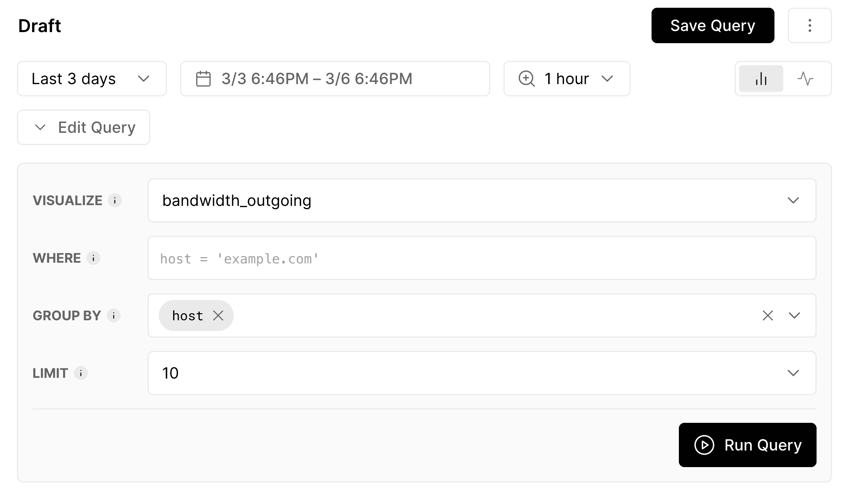
Task: Click the calendar date range icon
Action: tap(203, 78)
